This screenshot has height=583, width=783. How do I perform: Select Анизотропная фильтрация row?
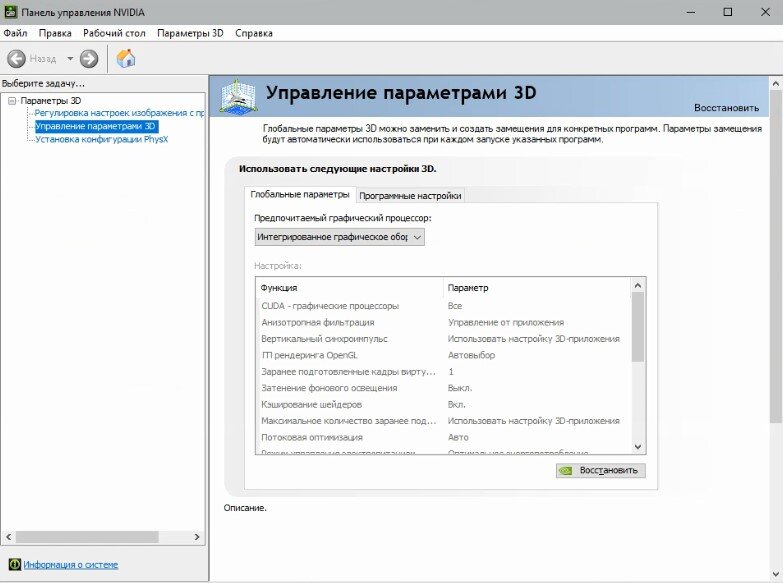coord(443,322)
